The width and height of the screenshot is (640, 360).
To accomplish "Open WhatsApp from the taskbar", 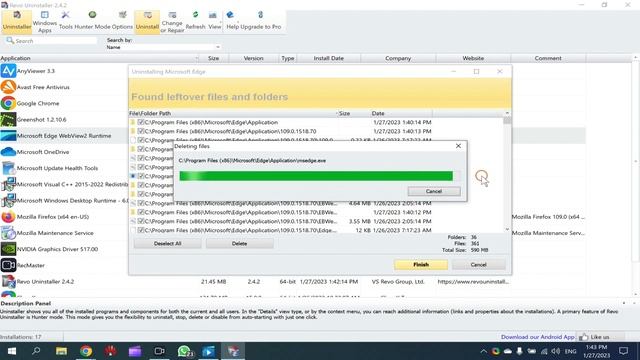I will coord(184,351).
